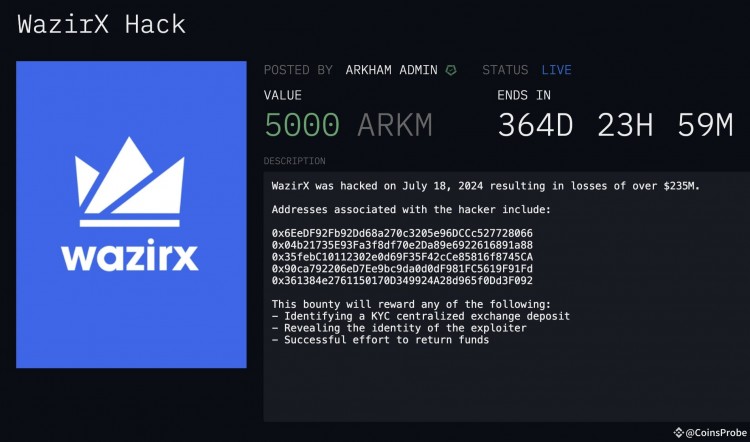Click the LIVE status indicator
Image resolution: width=750 pixels, height=442 pixels.
pyautogui.click(x=558, y=70)
